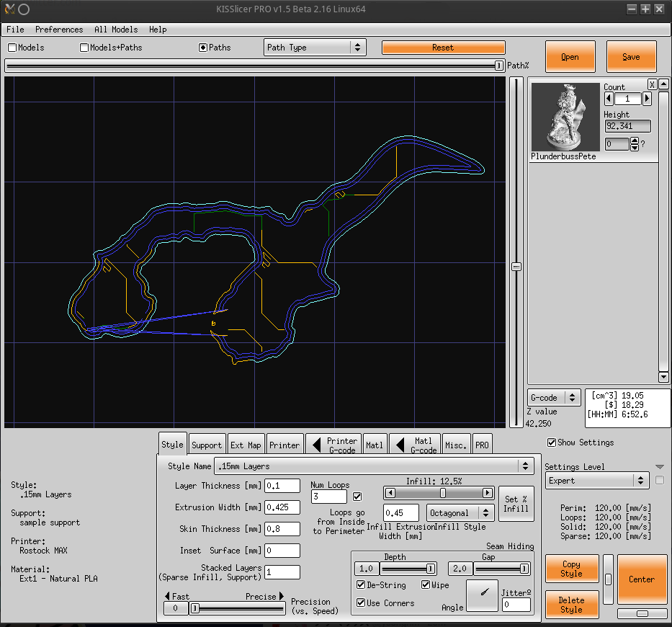Click the Path% slider handle

498,66
